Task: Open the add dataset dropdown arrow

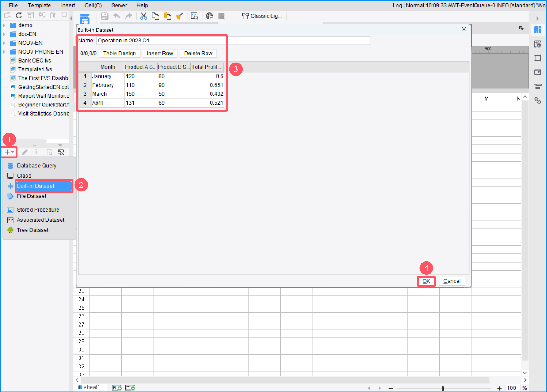Action: click(12, 152)
